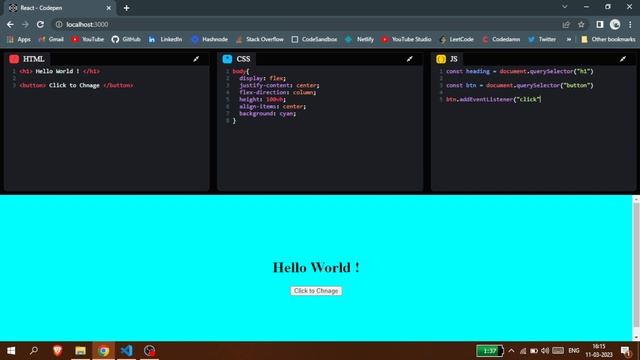The height and width of the screenshot is (360, 640).
Task: Open the ENG language switcher
Action: (x=574, y=351)
